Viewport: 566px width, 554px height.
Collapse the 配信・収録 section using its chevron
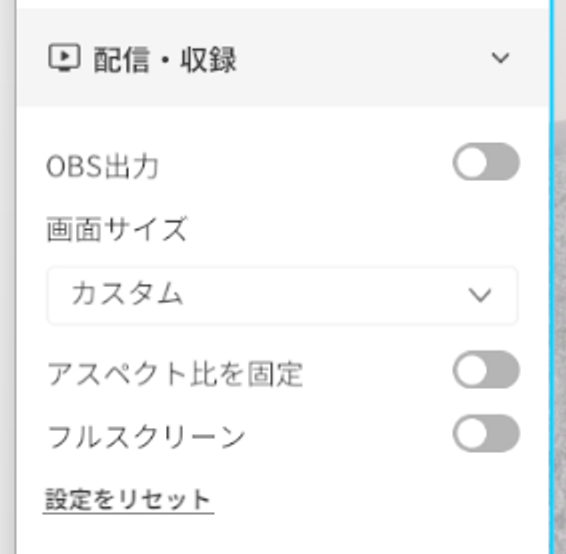[500, 58]
